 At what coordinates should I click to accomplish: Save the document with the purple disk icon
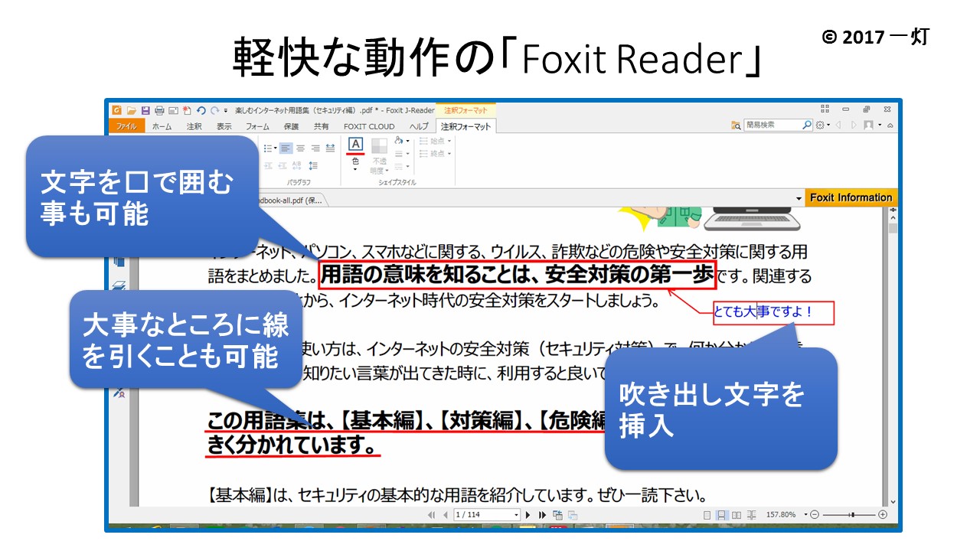pos(145,110)
